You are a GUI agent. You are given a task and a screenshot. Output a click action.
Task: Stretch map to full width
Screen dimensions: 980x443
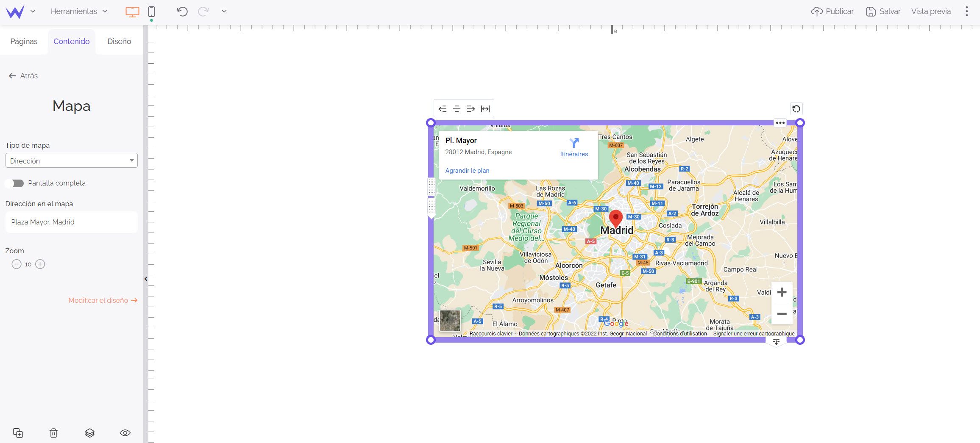pyautogui.click(x=485, y=109)
